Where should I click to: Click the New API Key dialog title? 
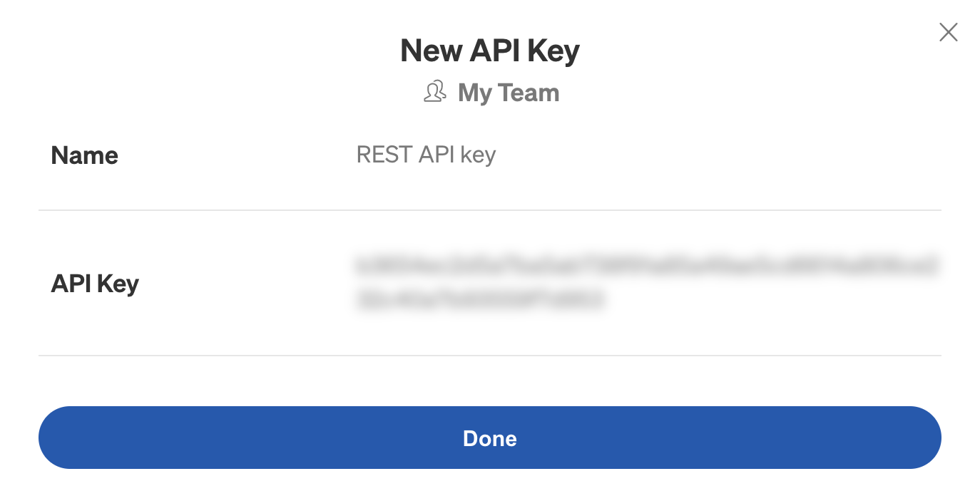tap(490, 51)
